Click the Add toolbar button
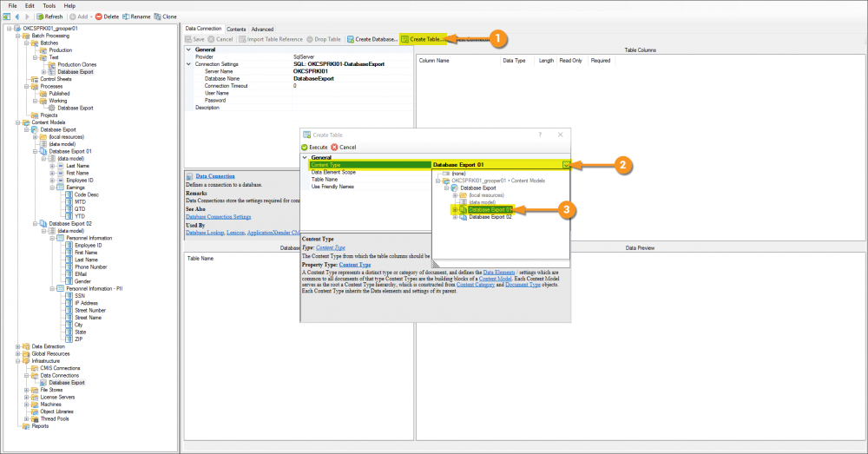Image resolution: width=868 pixels, height=454 pixels. coord(81,16)
